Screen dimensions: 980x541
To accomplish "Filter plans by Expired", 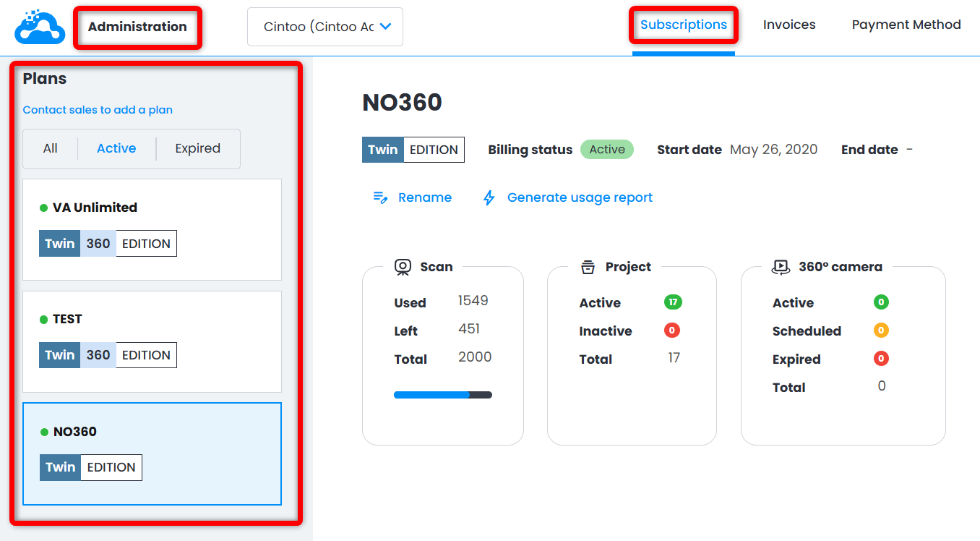I will (x=198, y=148).
